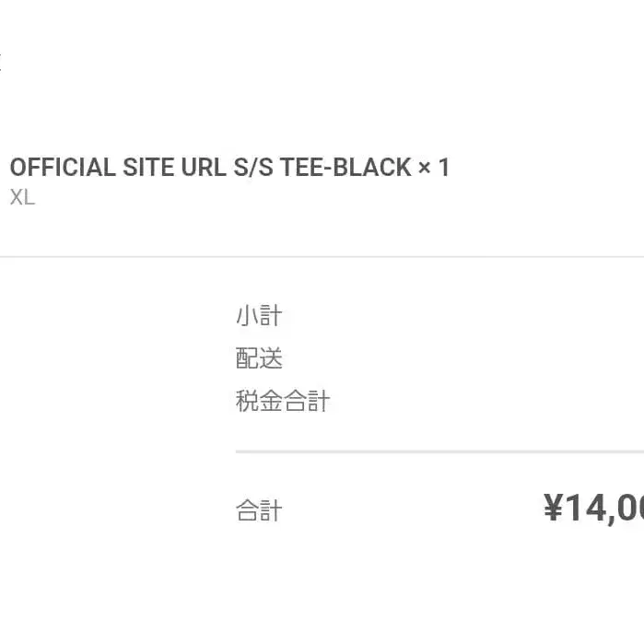Select the XL size label
This screenshot has width=644, height=644.
click(x=22, y=197)
